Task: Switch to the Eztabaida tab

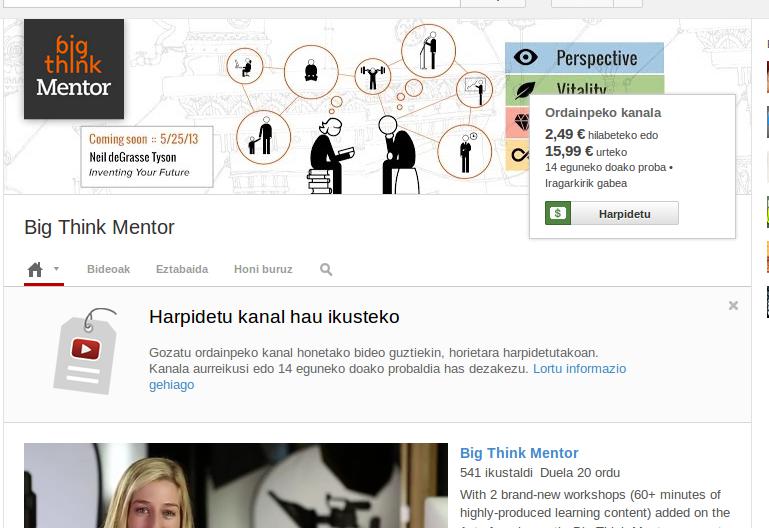Action: point(182,270)
